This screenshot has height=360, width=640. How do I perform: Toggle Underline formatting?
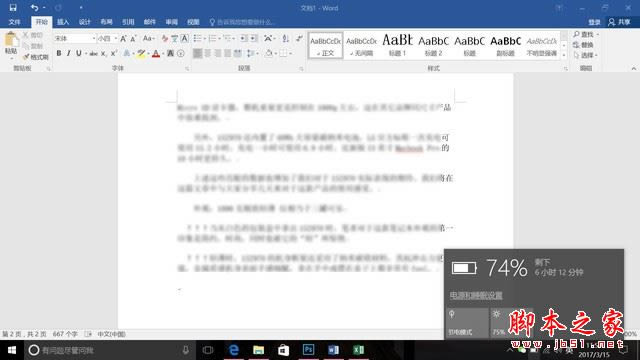(x=79, y=53)
